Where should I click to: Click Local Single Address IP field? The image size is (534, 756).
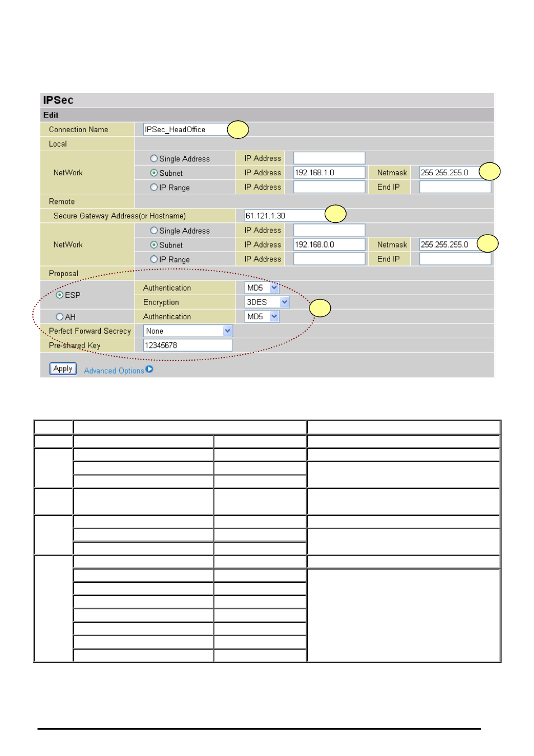click(329, 158)
